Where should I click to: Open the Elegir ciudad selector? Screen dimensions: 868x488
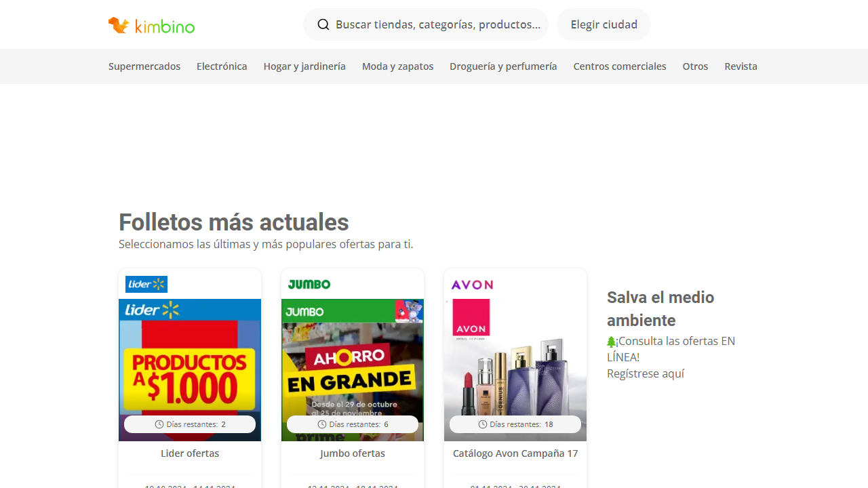(604, 24)
